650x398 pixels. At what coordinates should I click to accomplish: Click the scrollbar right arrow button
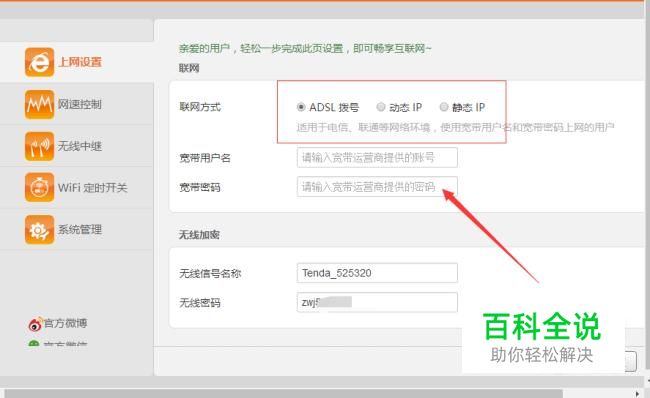coord(637,393)
